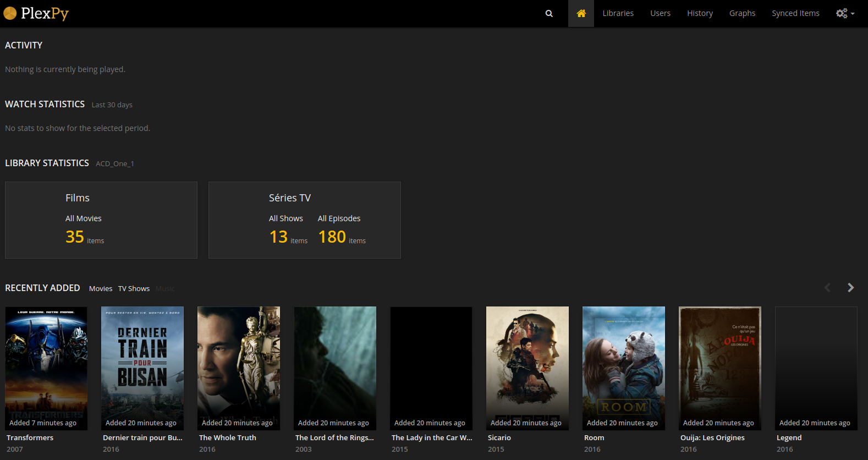Navigate to History
Viewport: 868px width, 460px height.
700,13
